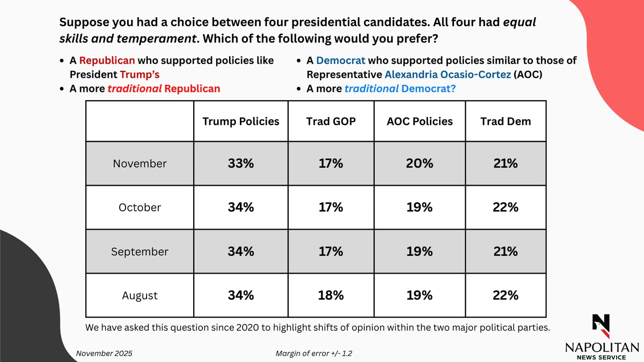644x362 pixels.
Task: Select the October row label
Action: (x=140, y=208)
